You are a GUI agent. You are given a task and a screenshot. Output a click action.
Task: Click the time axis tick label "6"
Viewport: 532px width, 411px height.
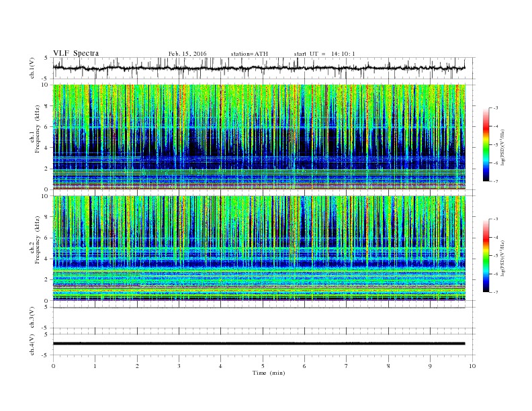click(304, 366)
